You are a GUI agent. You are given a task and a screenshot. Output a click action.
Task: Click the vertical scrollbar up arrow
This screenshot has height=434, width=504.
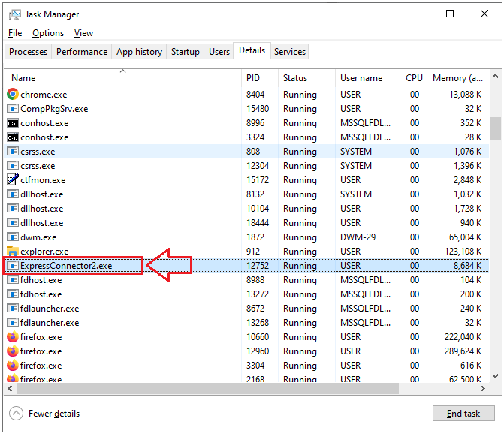pyautogui.click(x=495, y=77)
